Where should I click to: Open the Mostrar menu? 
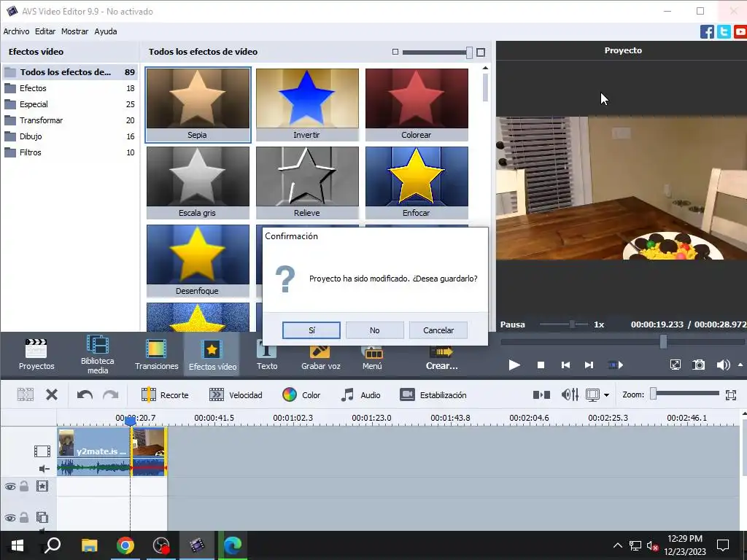click(x=75, y=31)
